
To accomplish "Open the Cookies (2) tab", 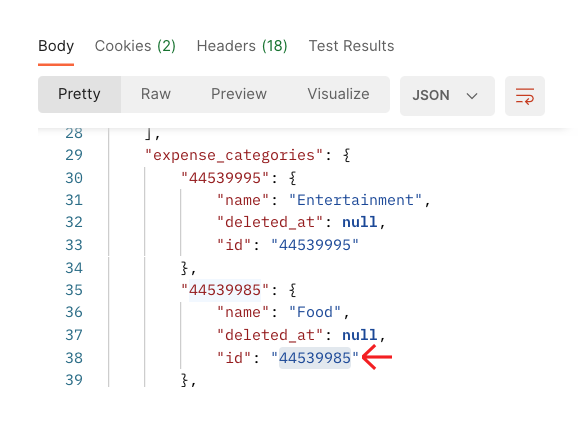I will coord(135,46).
